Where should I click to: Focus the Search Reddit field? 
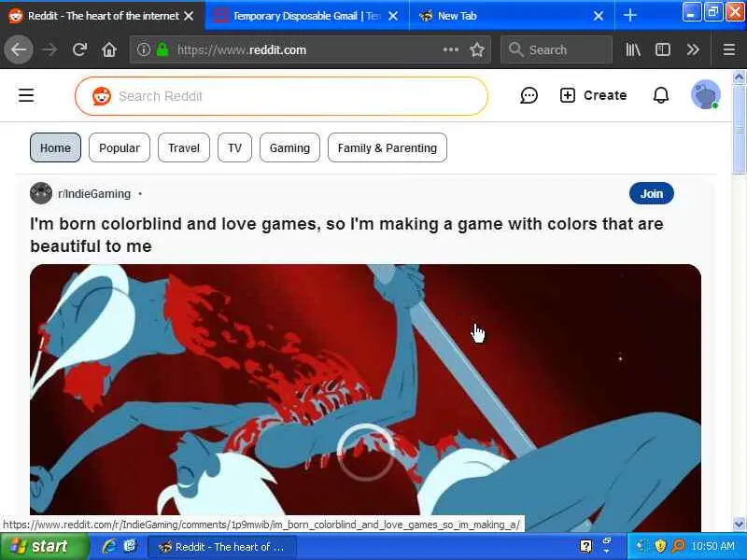pos(281,96)
